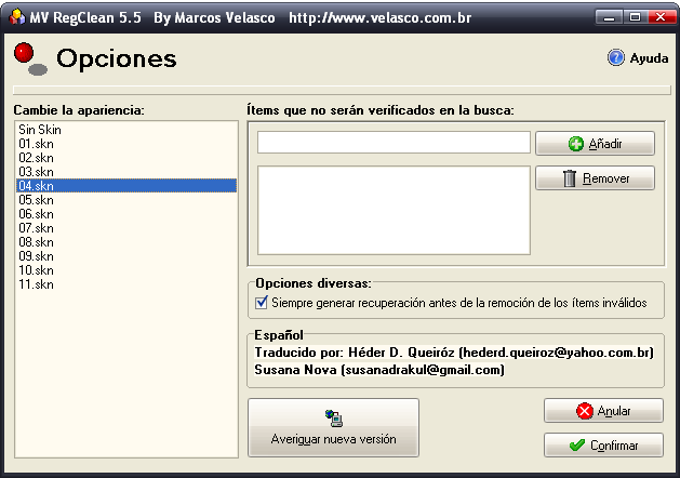Image resolution: width=680 pixels, height=478 pixels.
Task: Select 09.skn skin
Action: [x=126, y=256]
